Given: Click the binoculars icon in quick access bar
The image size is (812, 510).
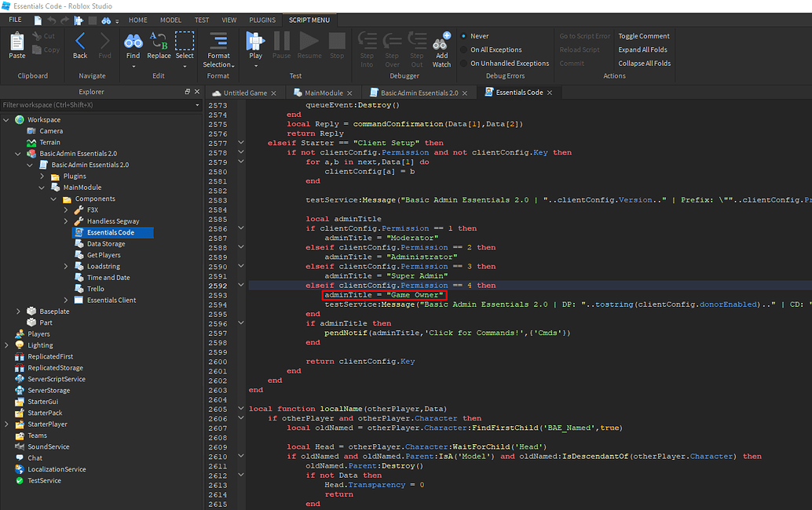Looking at the screenshot, I should [106, 20].
